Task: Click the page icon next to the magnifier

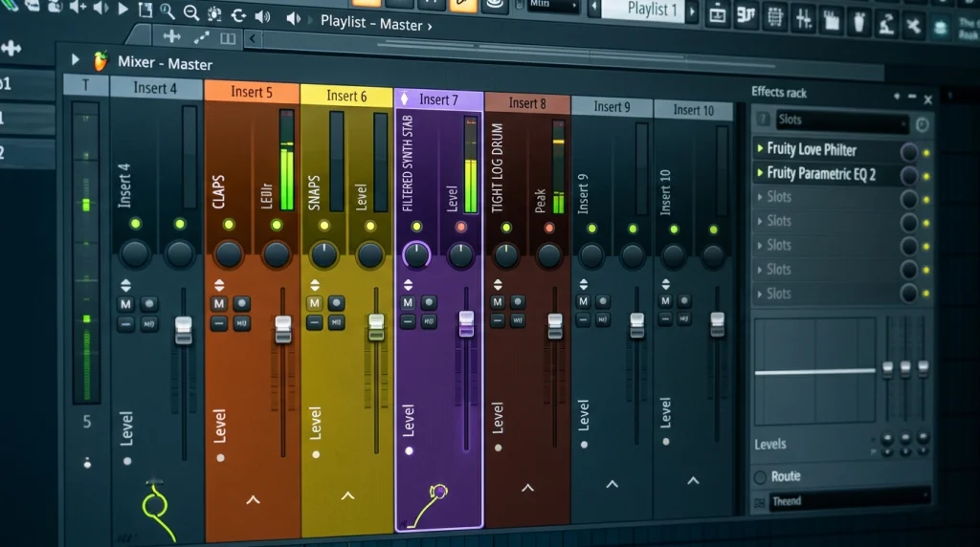Action: 145,10
